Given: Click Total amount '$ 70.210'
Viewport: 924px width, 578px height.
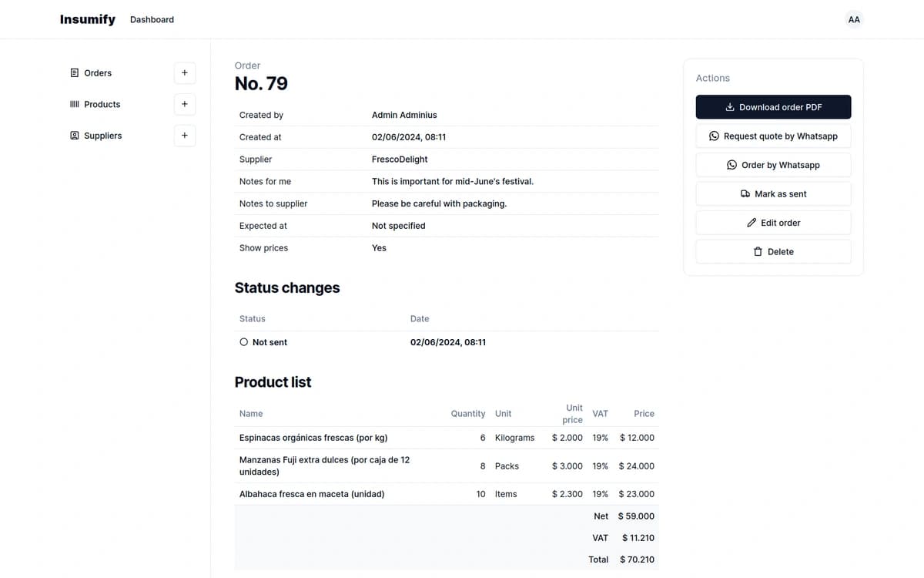Looking at the screenshot, I should click(x=637, y=560).
